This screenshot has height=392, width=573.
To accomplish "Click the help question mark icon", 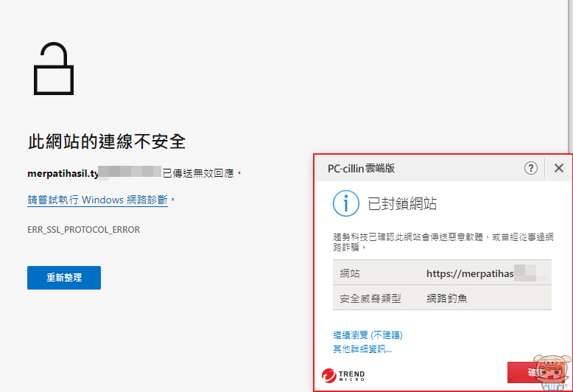I will 530,168.
